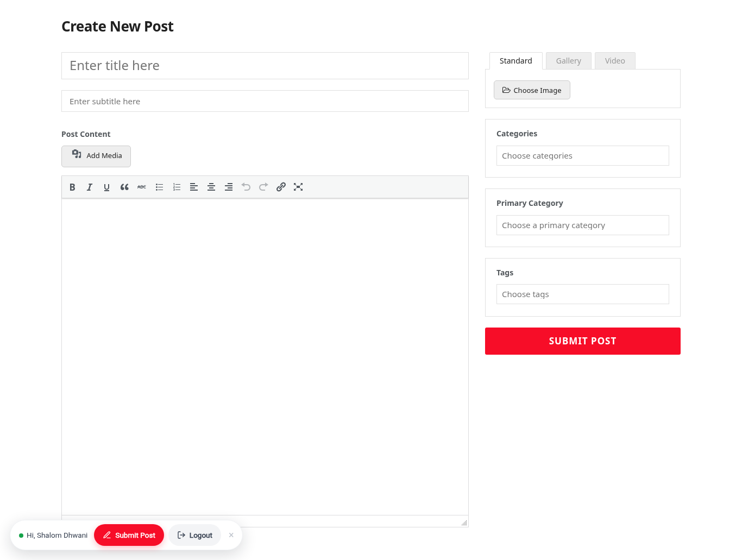
Task: Click the Hi, Shalom Dhwani greeting
Action: (57, 536)
